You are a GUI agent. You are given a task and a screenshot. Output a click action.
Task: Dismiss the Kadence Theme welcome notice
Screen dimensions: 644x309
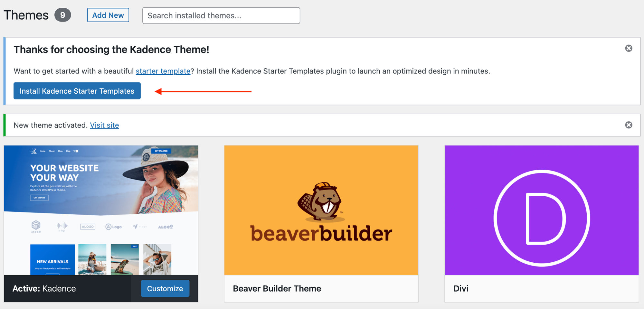pos(629,48)
